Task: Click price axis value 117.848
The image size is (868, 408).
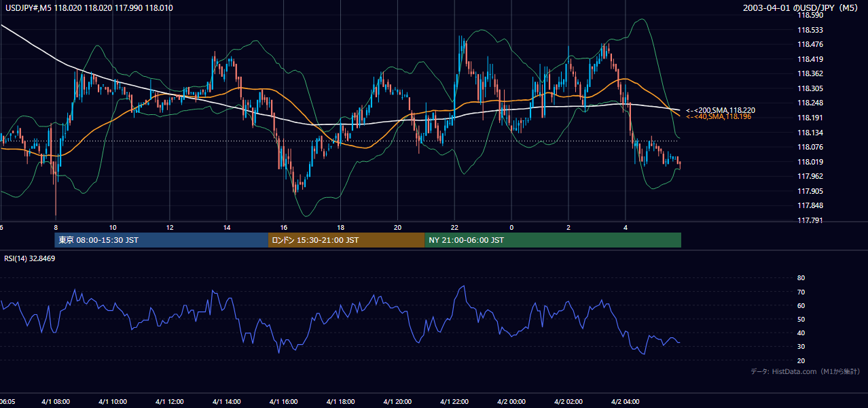Action: (810, 205)
